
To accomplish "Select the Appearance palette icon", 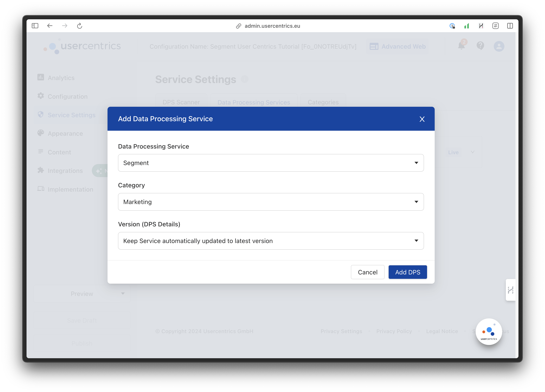I will coord(41,133).
